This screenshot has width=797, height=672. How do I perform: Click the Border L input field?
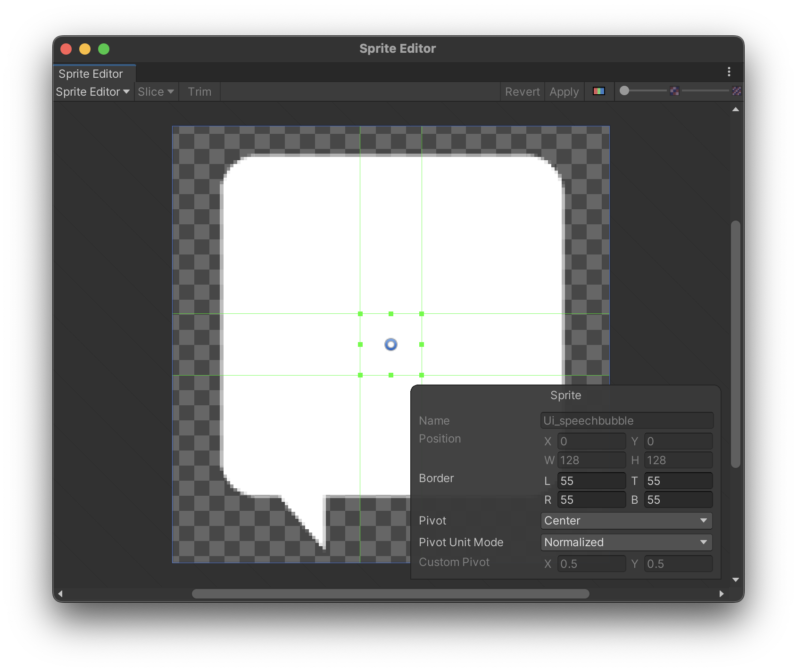tap(591, 481)
